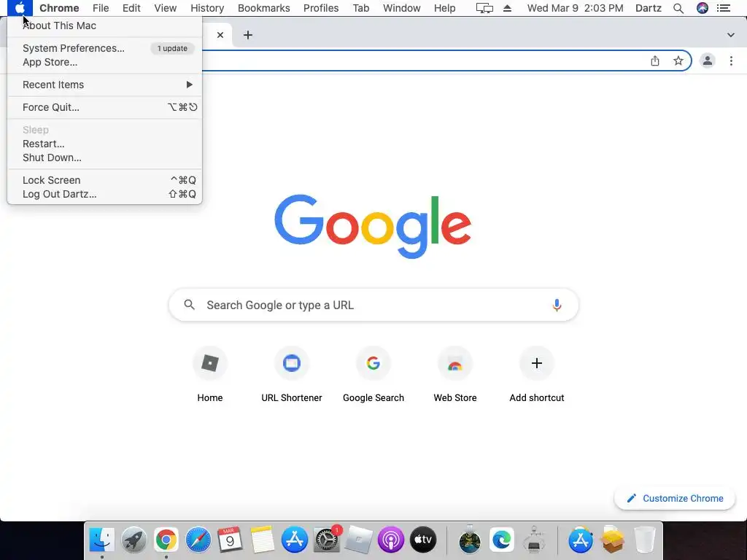Focus the Chrome address bar
Viewport: 747px width, 560px height.
[423, 61]
